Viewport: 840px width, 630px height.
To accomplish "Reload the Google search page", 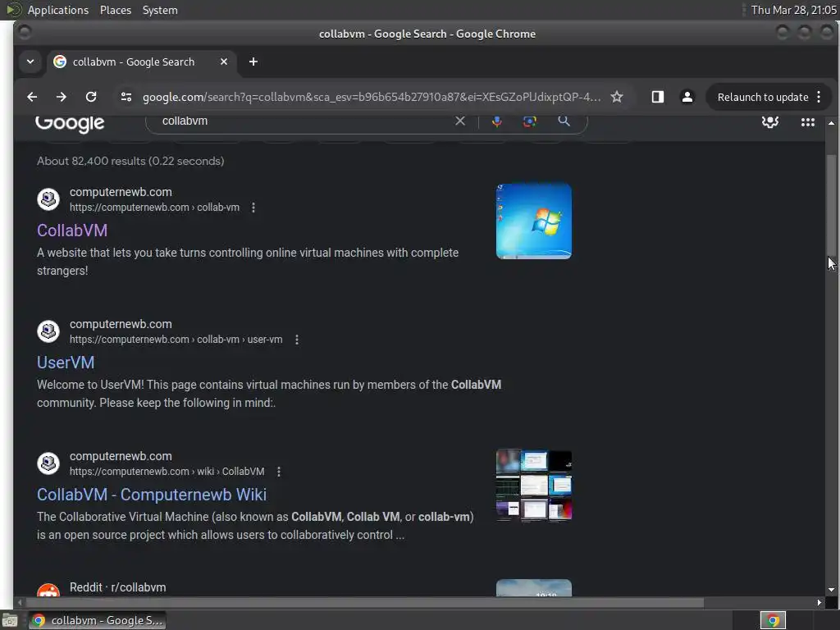I will 91,97.
